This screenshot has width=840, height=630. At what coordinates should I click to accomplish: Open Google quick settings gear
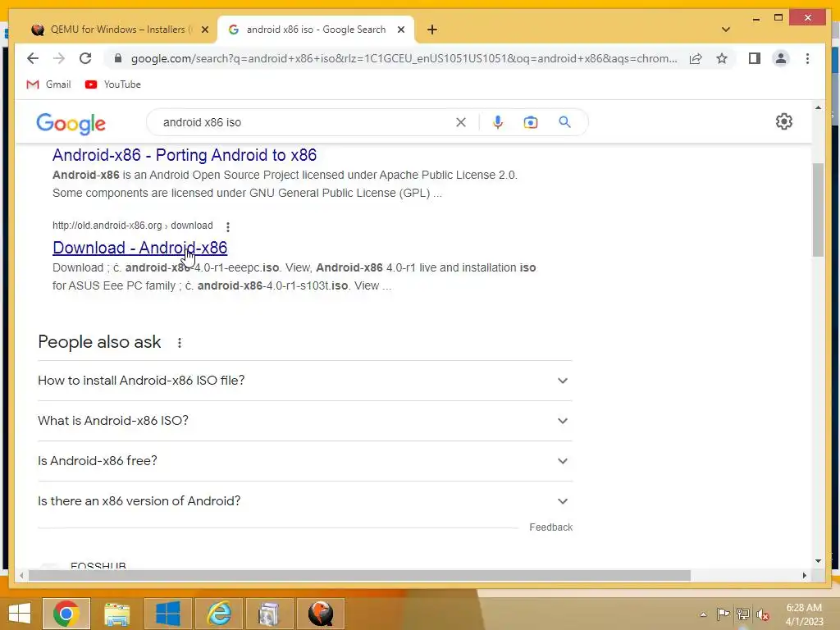[x=783, y=121]
